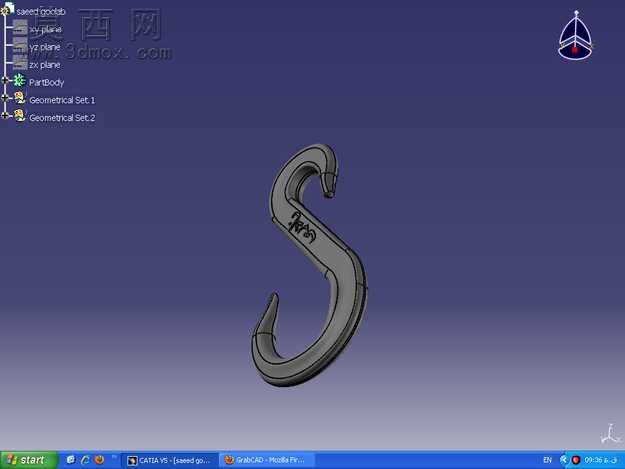This screenshot has width=625, height=469.
Task: Click the system tray clock
Action: pos(601,460)
